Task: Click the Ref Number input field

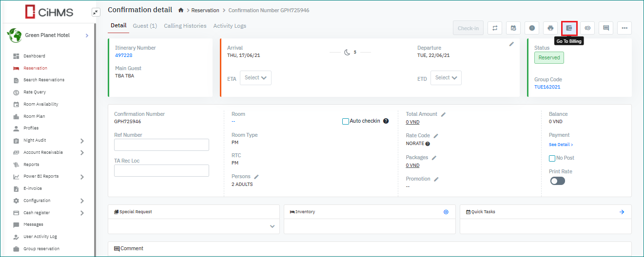Action: pyautogui.click(x=161, y=145)
